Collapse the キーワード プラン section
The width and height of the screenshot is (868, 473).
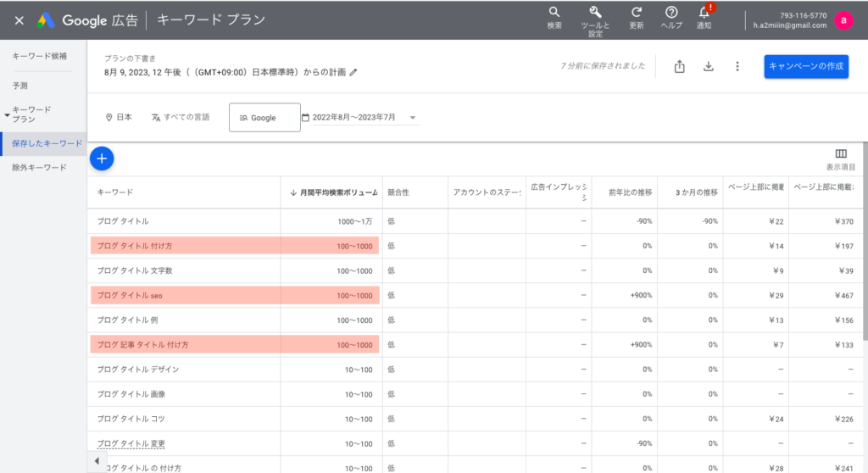click(x=7, y=115)
